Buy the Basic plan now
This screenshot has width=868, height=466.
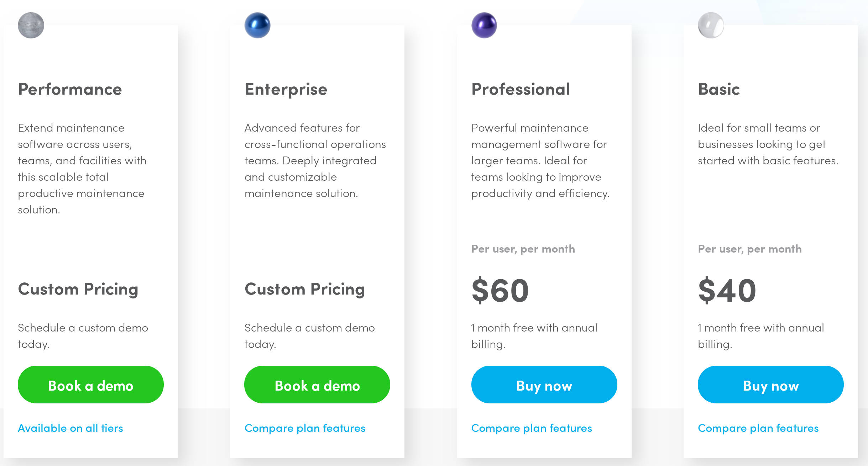(x=770, y=385)
